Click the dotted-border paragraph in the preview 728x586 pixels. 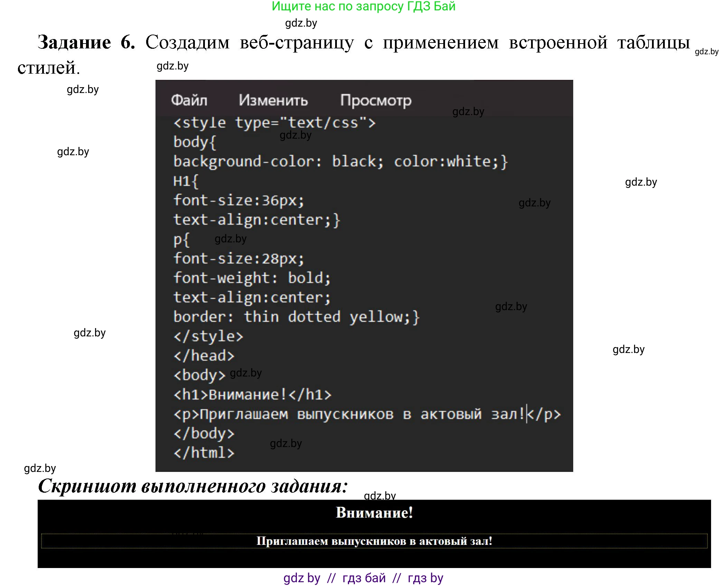(x=374, y=541)
